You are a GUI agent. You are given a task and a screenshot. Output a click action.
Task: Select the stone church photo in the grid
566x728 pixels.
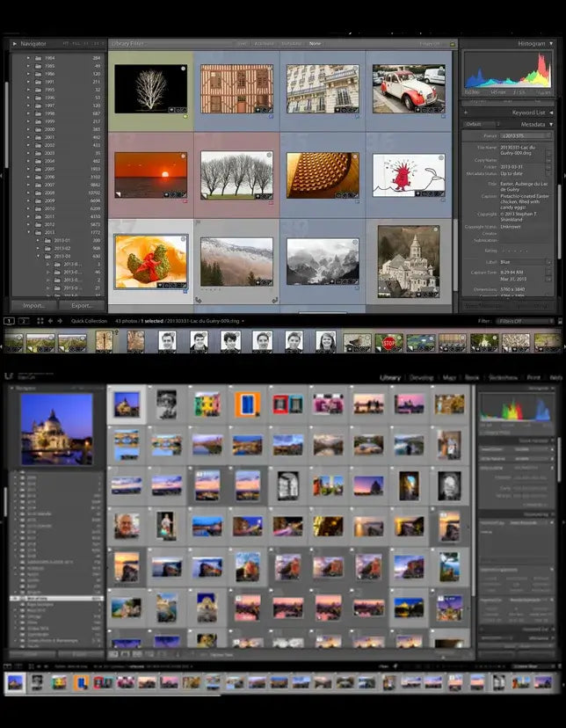tap(409, 261)
